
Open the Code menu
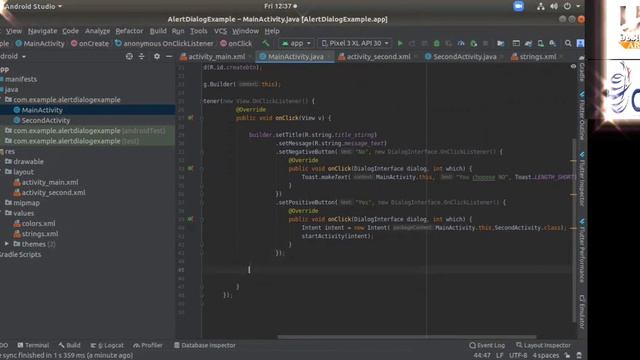coord(70,31)
